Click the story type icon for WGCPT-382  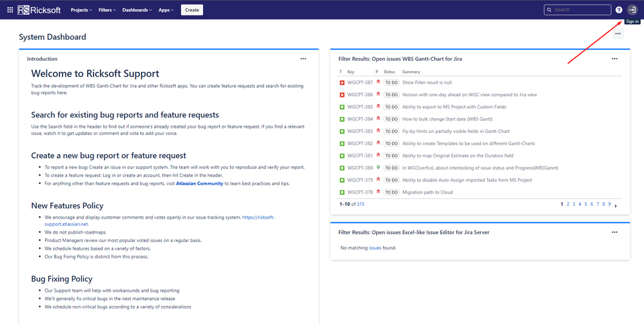pos(342,143)
